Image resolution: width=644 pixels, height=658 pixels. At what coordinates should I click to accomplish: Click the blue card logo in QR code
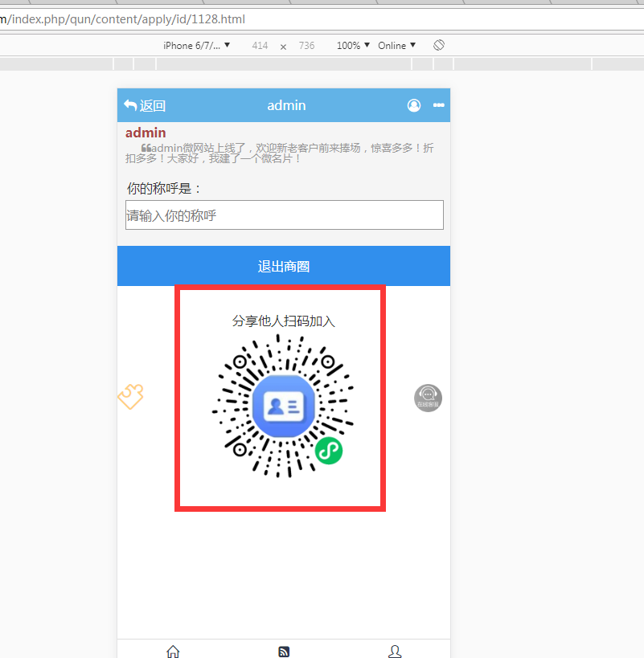point(283,407)
